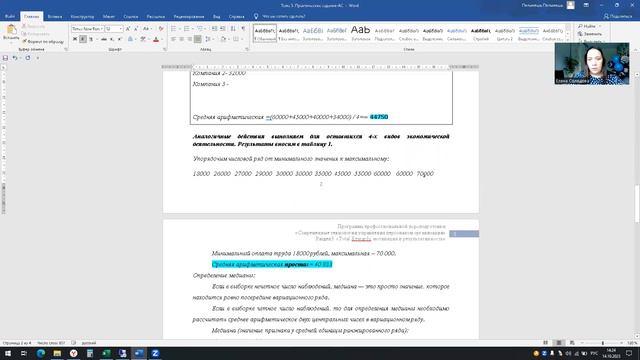Open Excel from taskbar
Screen dimensions: 640x360
[106, 353]
